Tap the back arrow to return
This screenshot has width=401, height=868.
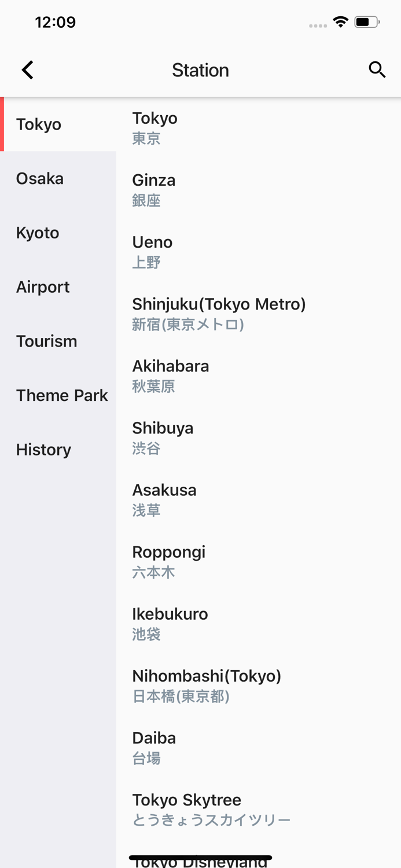(x=27, y=69)
